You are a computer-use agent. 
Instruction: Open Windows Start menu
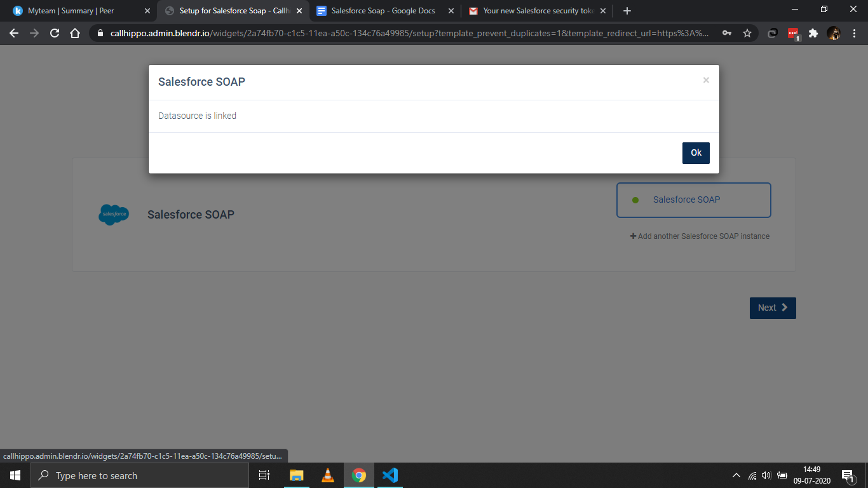tap(15, 475)
